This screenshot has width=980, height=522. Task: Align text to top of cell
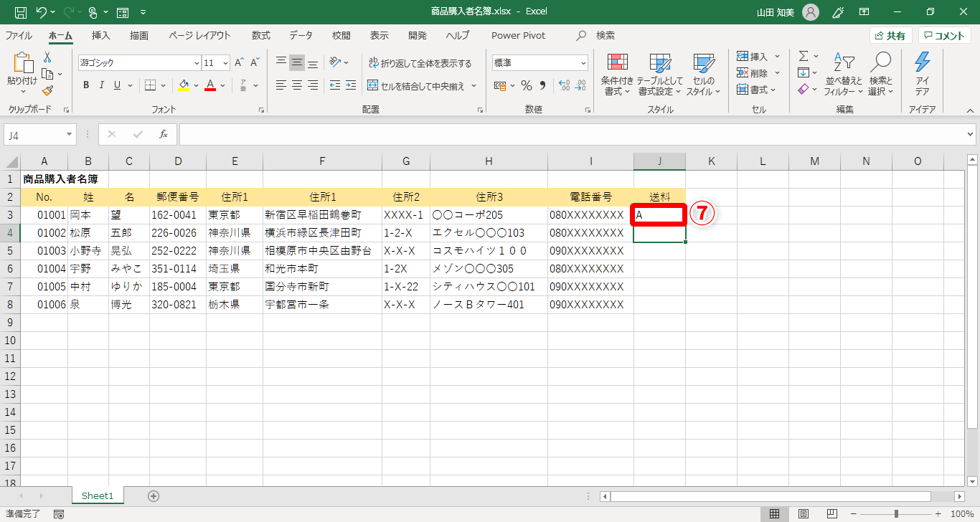pos(281,62)
